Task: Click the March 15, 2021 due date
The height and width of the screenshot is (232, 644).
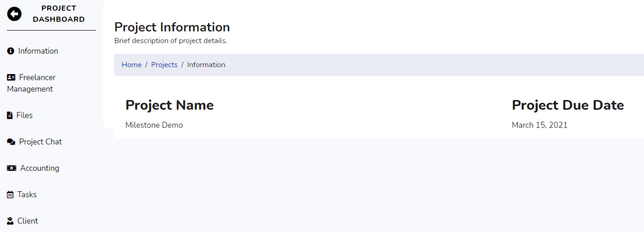Action: tap(539, 125)
